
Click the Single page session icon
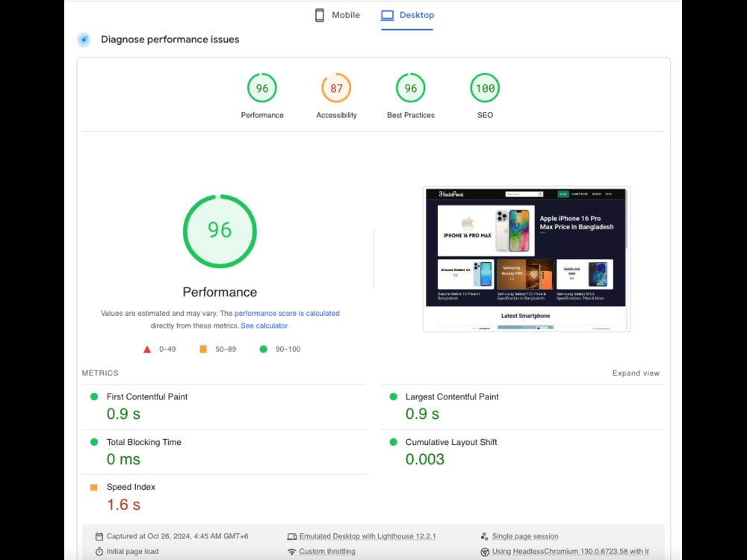[x=485, y=537]
